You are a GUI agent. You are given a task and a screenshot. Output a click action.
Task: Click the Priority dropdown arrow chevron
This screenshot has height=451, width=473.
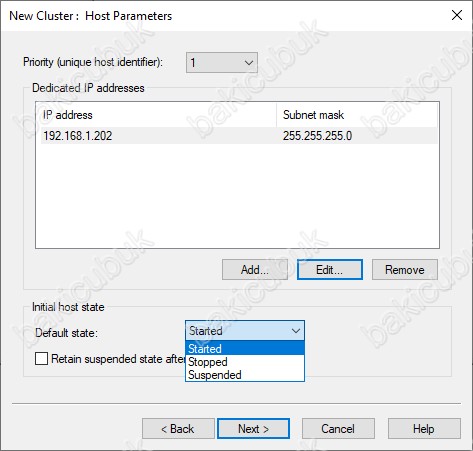pyautogui.click(x=249, y=63)
